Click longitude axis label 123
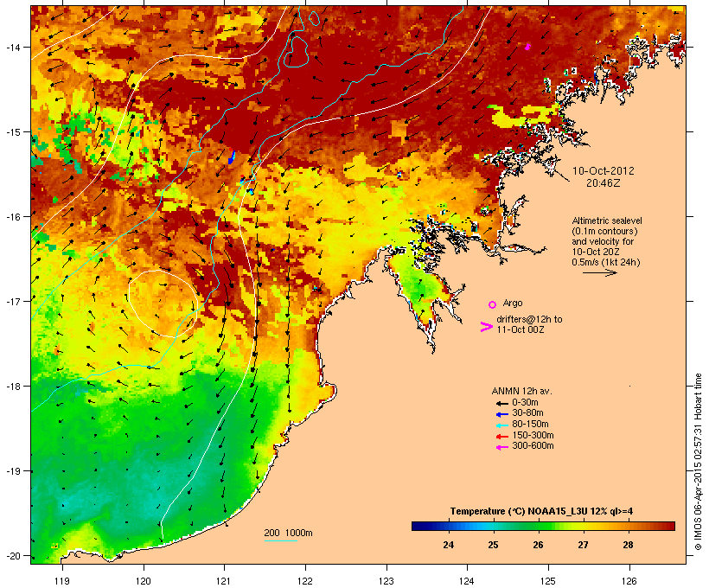 [386, 581]
